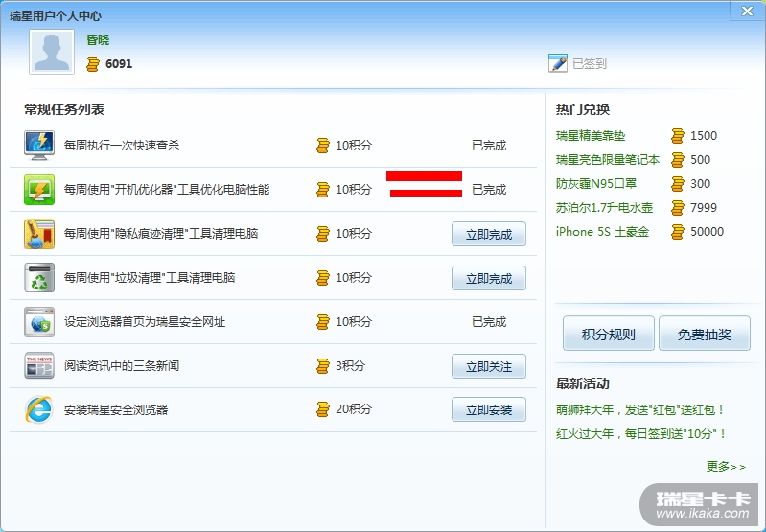
Task: Click the 更多>> link under latest activities
Action: [726, 467]
